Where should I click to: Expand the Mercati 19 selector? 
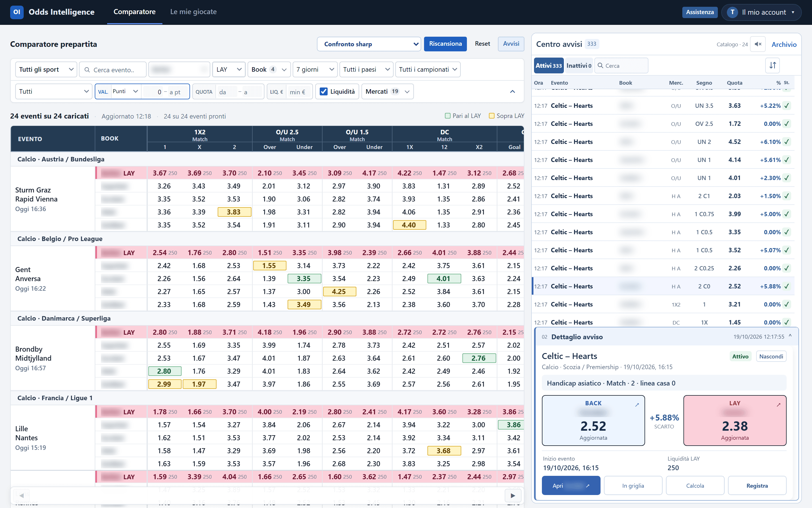(x=387, y=91)
